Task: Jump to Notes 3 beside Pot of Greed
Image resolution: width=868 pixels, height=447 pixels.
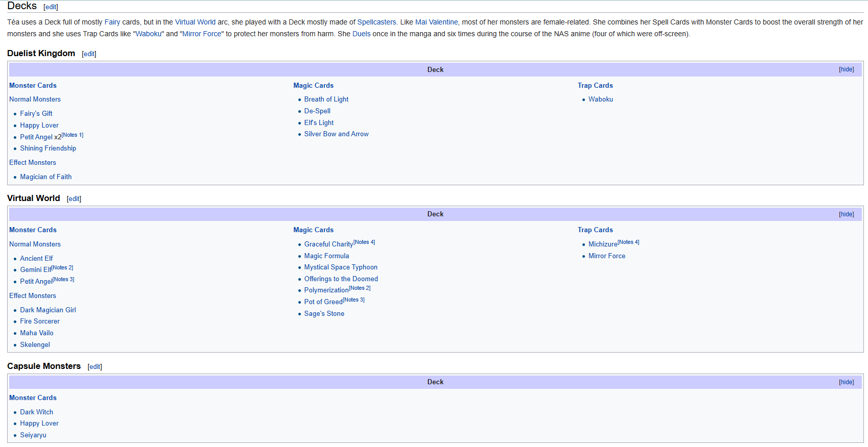Action: 353,300
